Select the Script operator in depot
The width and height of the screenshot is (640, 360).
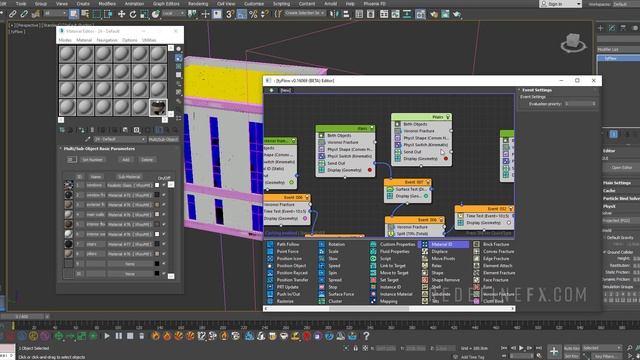coord(381,258)
